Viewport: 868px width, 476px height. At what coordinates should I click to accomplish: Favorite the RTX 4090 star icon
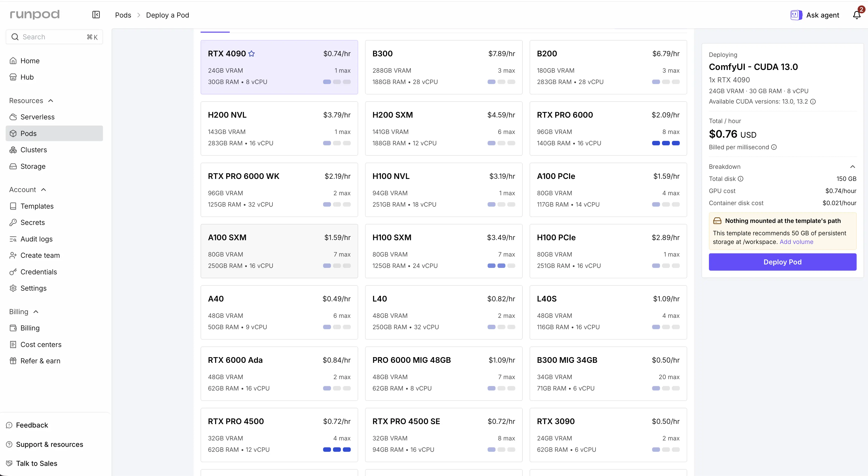coord(251,54)
